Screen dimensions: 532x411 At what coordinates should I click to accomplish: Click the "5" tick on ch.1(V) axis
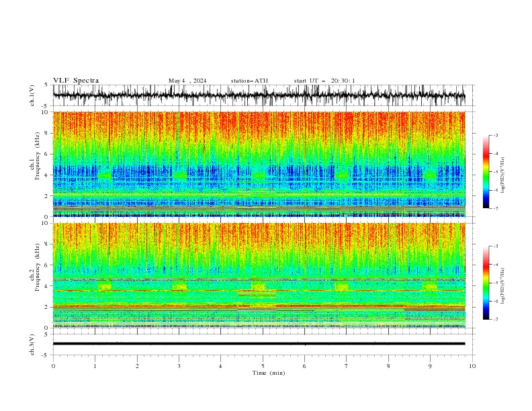(x=46, y=85)
